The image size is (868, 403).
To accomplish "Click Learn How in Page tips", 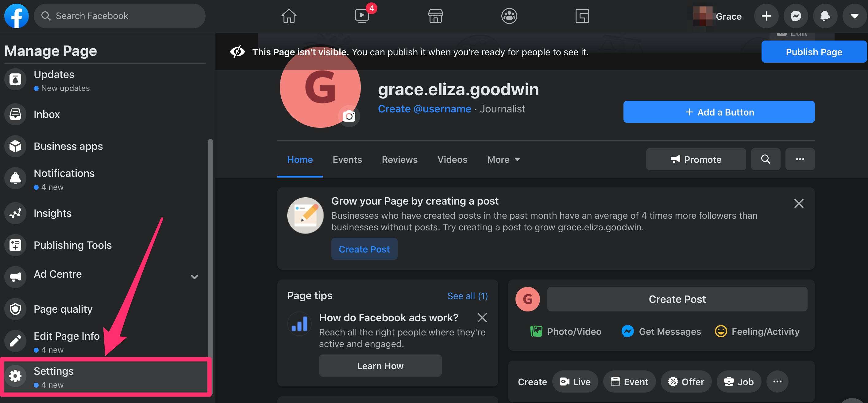I will 380,365.
